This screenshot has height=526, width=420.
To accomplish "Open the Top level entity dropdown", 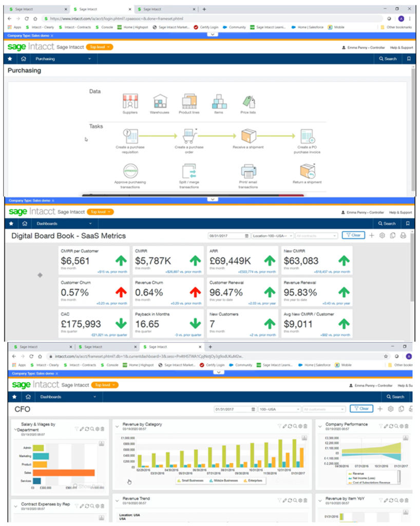I will [x=100, y=47].
